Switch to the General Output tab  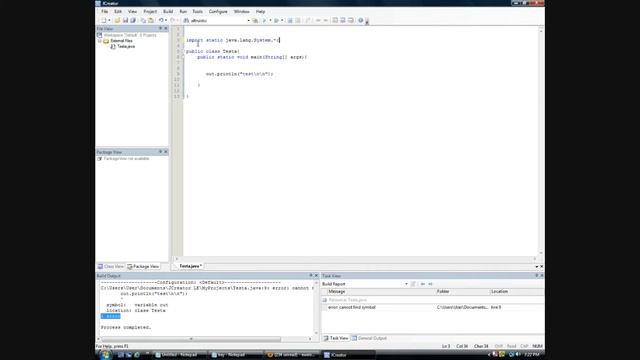[369, 338]
